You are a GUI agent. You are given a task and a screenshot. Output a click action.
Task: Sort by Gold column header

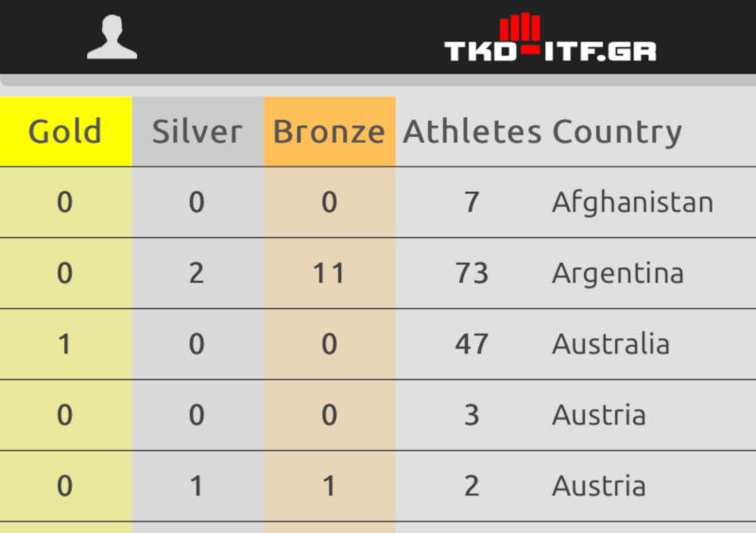(x=65, y=131)
